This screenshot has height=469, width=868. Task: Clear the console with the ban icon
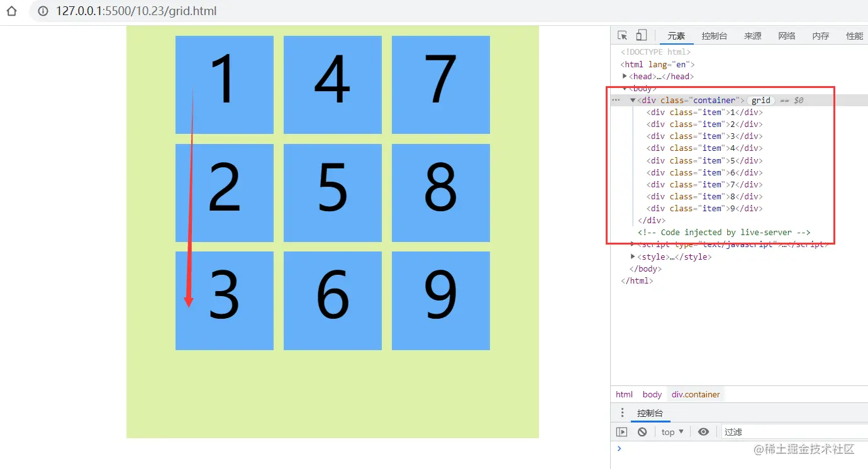pyautogui.click(x=642, y=432)
